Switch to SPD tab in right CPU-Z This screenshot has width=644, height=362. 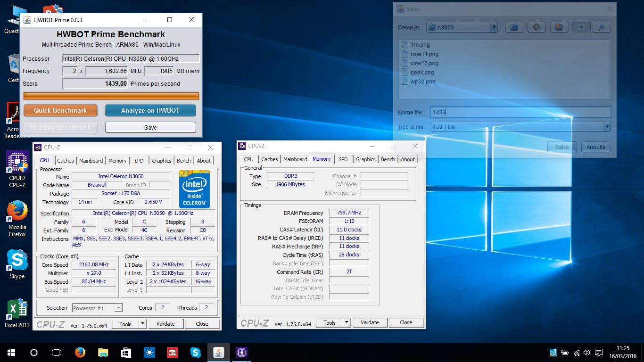click(x=343, y=159)
